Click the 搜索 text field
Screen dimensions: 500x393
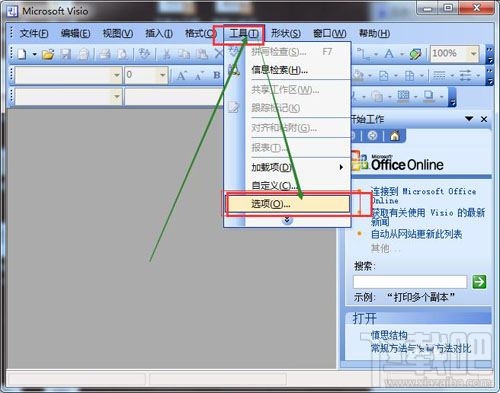pyautogui.click(x=410, y=282)
